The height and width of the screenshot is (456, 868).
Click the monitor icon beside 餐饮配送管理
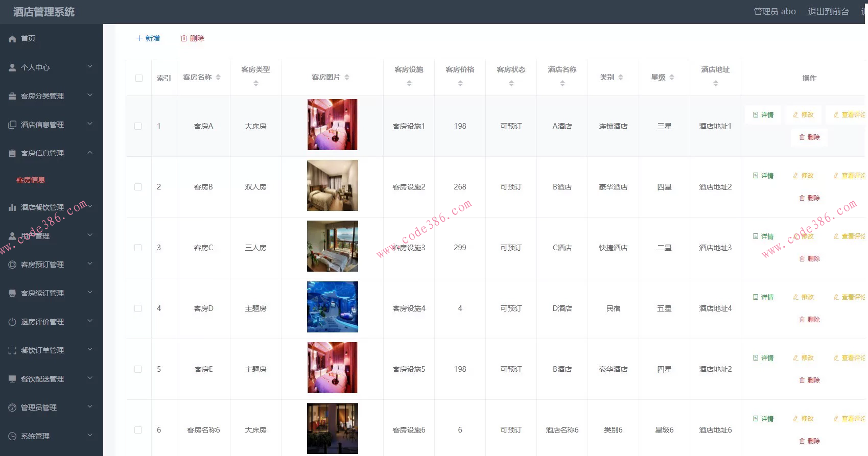click(x=12, y=379)
